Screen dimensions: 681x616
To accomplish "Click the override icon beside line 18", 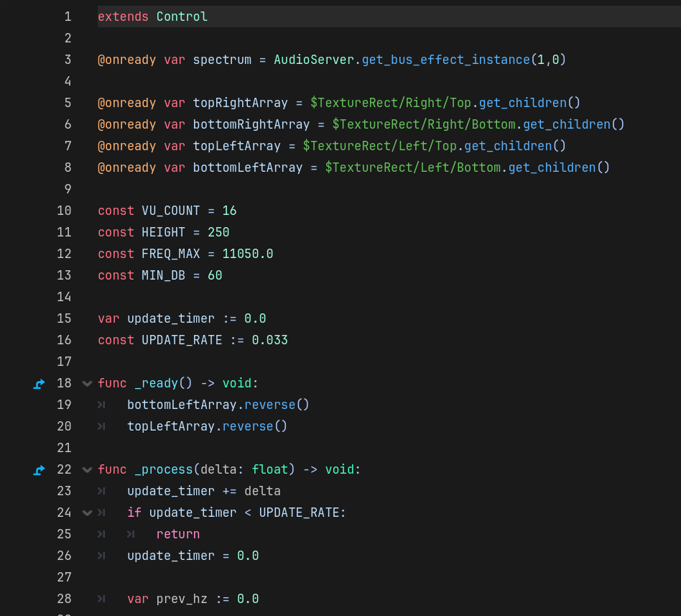I will click(x=39, y=384).
